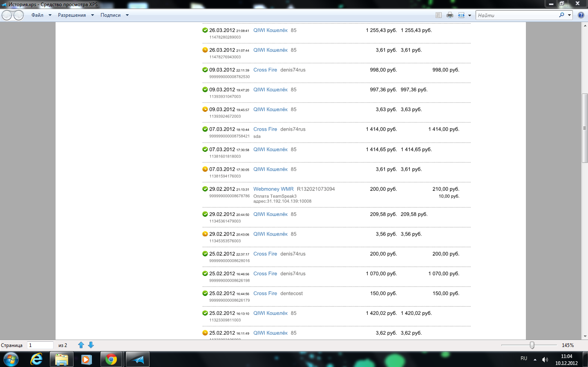Click the zoom slider handle
This screenshot has width=588, height=367.
click(x=532, y=345)
